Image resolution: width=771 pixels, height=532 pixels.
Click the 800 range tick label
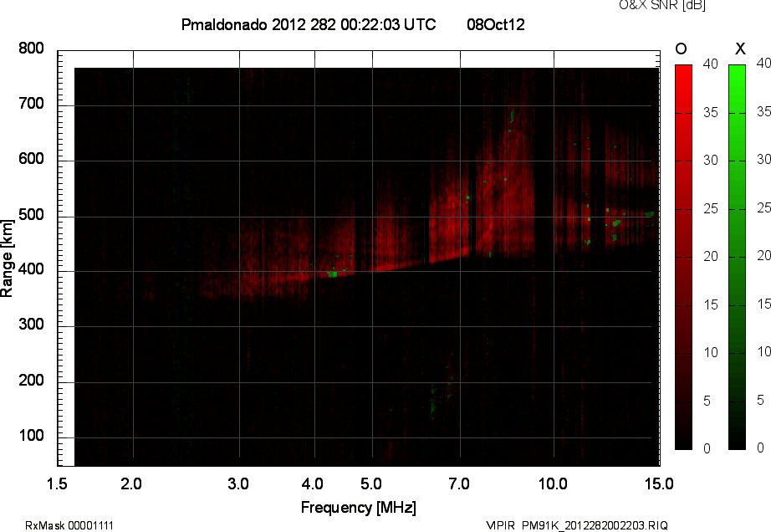pyautogui.click(x=32, y=49)
